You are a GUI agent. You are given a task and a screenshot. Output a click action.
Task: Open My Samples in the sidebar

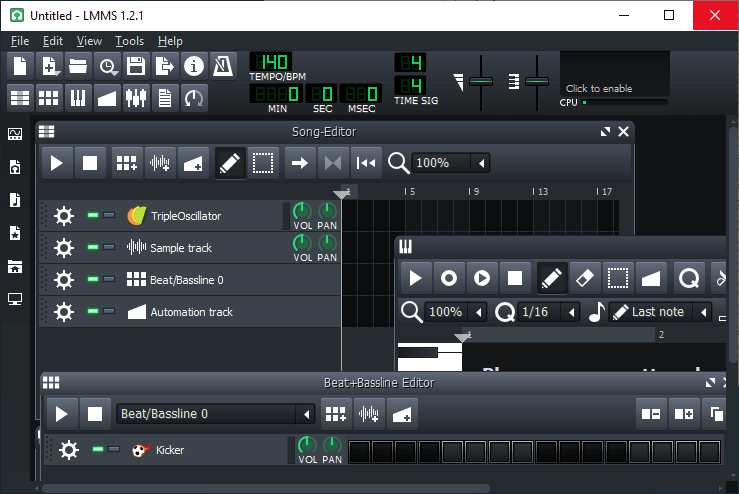[x=15, y=200]
